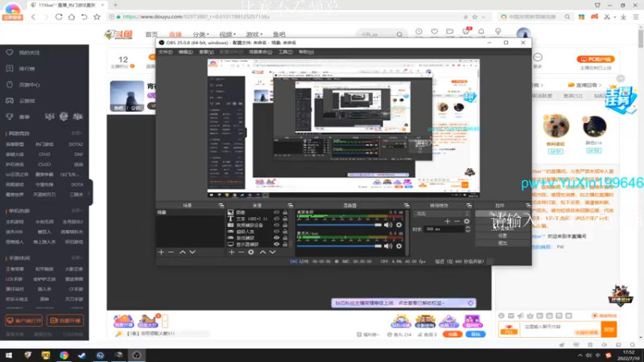Move scene down in Scenes panel

(x=192, y=252)
